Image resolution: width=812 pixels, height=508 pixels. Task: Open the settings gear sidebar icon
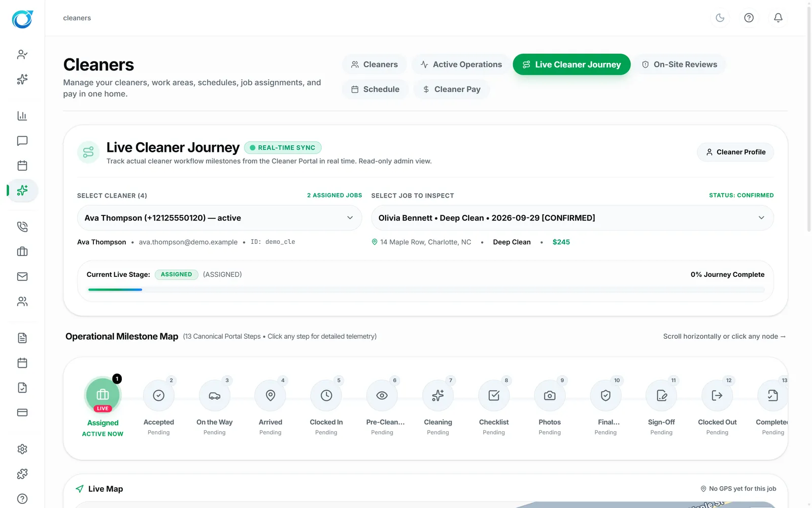[x=22, y=449]
